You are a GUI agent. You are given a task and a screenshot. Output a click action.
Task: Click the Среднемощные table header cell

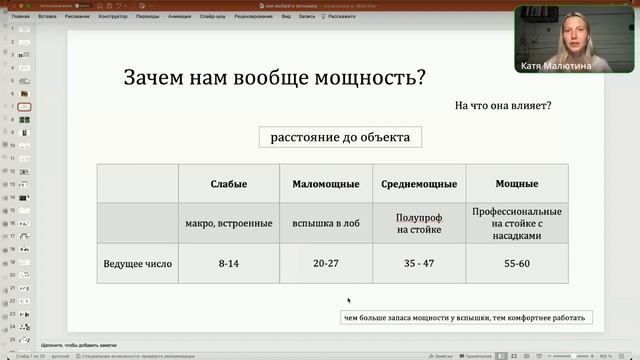point(419,184)
